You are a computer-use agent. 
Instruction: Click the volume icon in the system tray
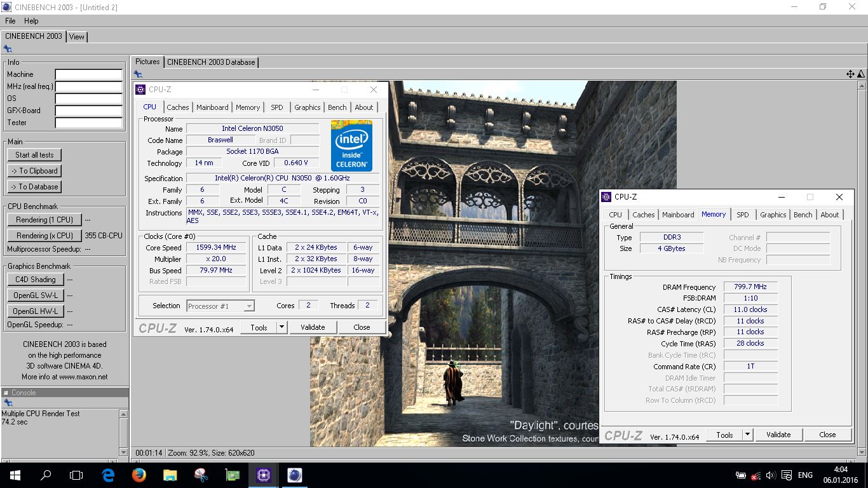point(770,475)
